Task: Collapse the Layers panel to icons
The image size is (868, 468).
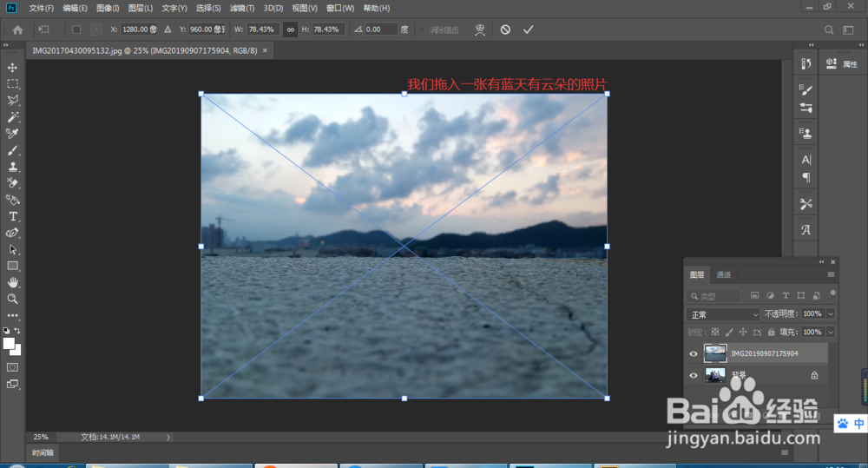Action: click(x=821, y=262)
